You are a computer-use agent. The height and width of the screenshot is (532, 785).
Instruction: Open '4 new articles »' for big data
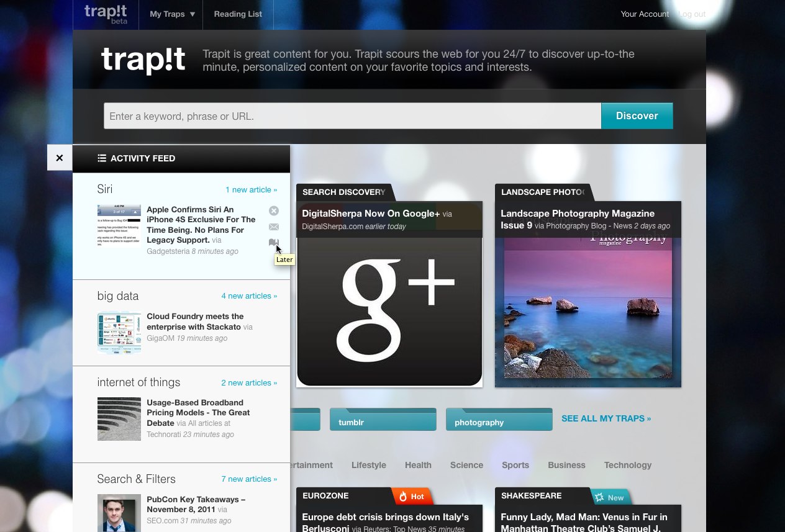249,295
